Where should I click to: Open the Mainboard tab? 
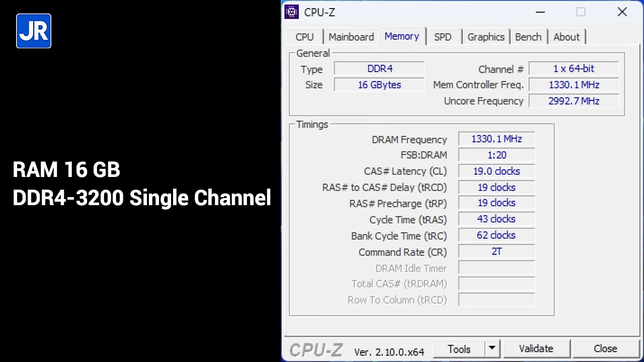(351, 37)
